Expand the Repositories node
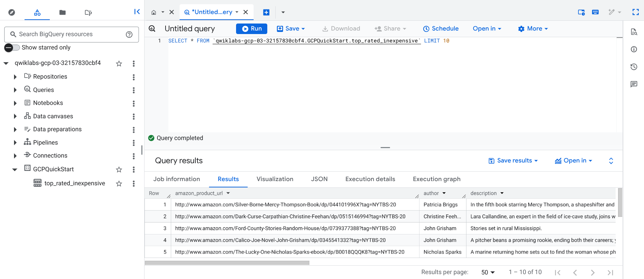Viewport: 644px width, 279px height. pyautogui.click(x=15, y=77)
